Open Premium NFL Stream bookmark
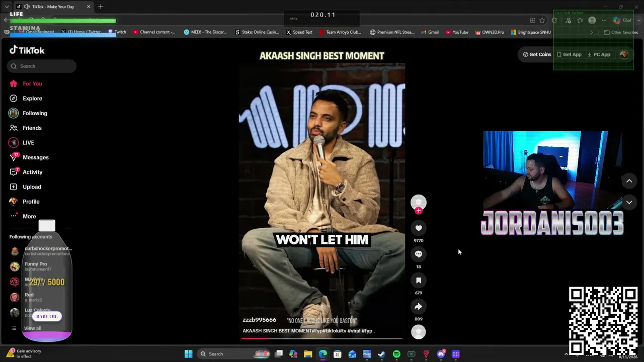 pos(392,32)
